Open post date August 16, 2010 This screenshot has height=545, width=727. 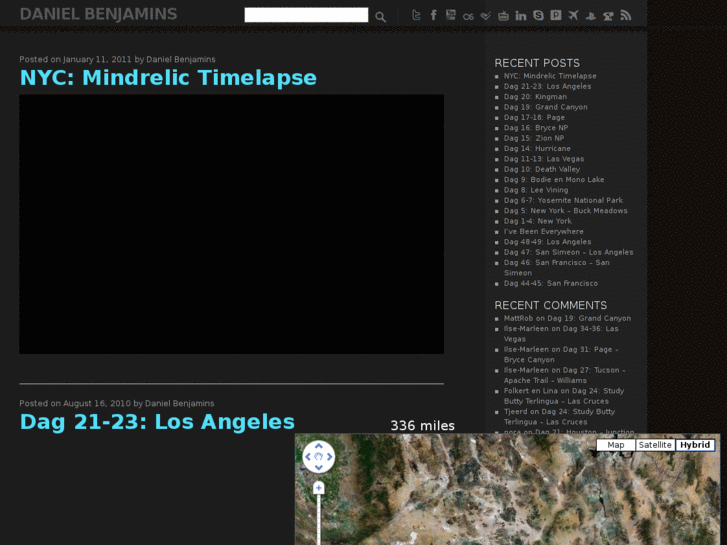point(96,404)
